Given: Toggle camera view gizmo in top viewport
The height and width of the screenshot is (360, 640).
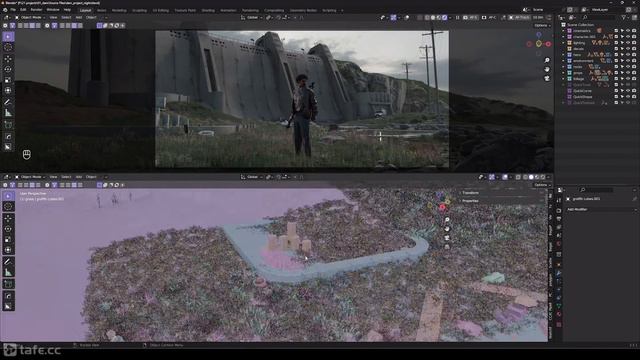Looking at the screenshot, I should 547,78.
